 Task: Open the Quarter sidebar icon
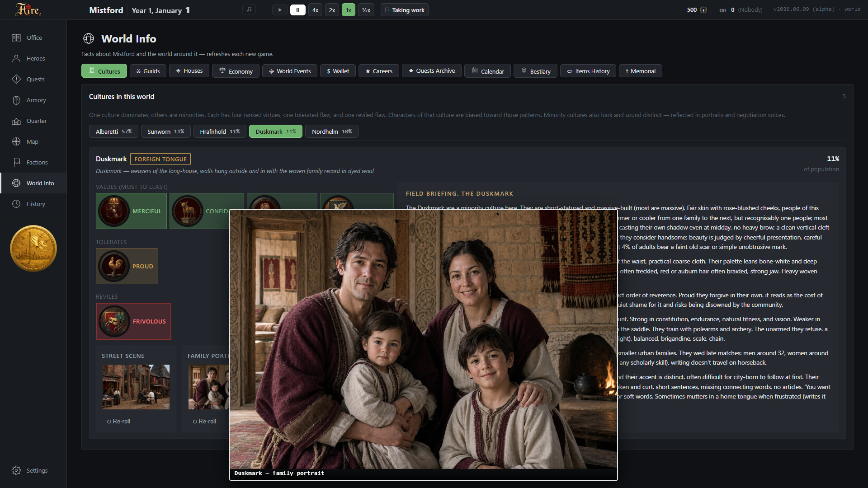pos(16,121)
